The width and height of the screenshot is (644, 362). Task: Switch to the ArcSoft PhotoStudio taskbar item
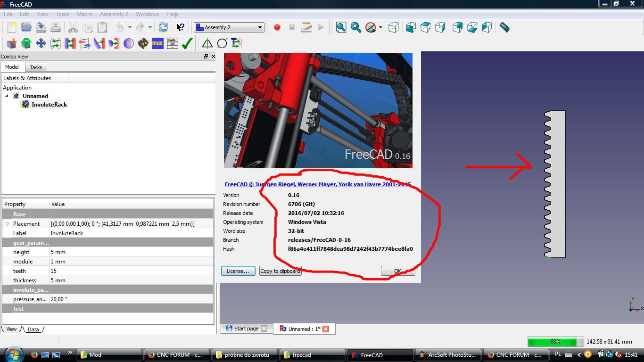coord(449,355)
